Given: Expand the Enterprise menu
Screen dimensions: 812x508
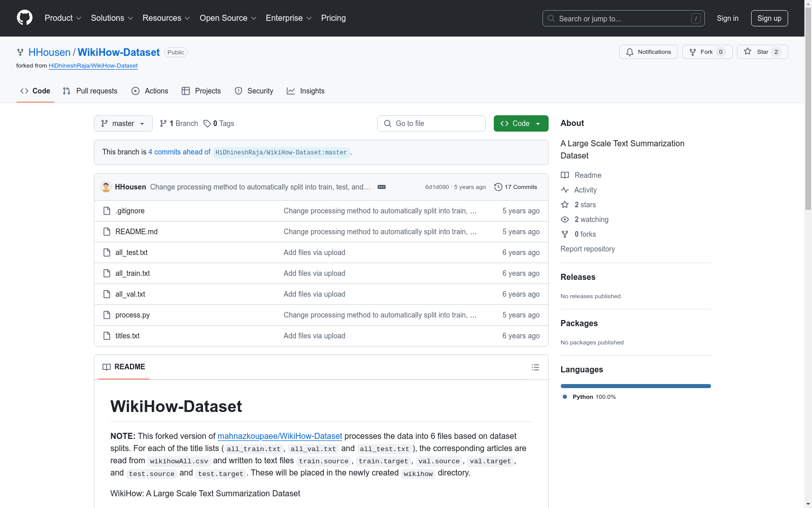Looking at the screenshot, I should 289,18.
